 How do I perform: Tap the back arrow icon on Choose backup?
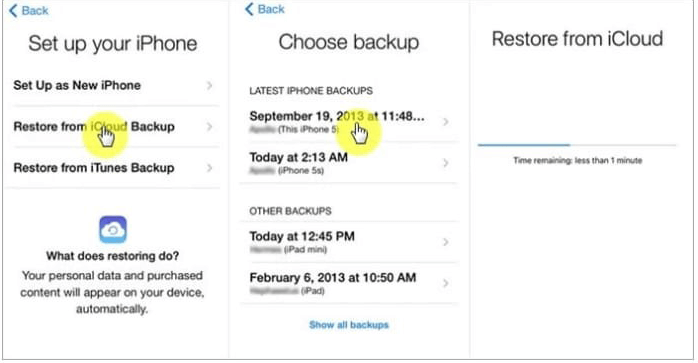249,9
